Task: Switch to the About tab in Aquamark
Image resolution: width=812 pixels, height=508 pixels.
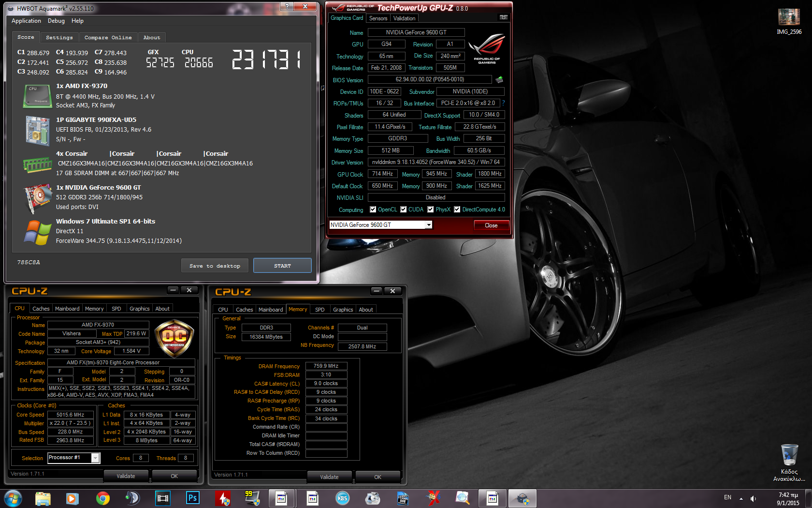Action: click(x=152, y=37)
